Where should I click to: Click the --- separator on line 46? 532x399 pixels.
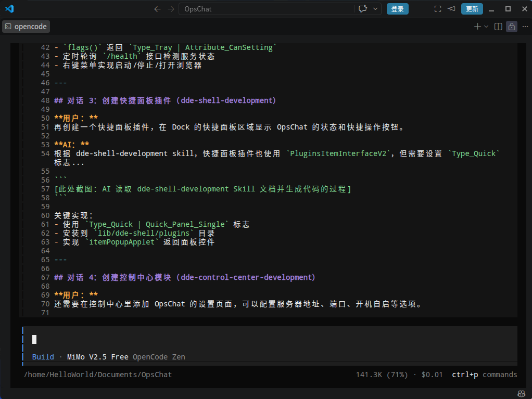[x=61, y=83]
